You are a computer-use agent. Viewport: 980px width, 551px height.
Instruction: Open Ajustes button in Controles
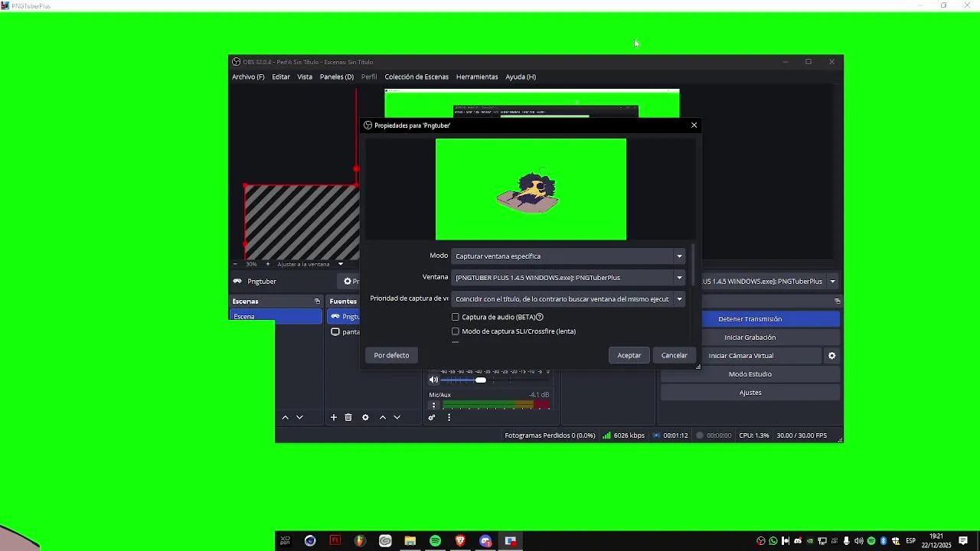tap(750, 393)
